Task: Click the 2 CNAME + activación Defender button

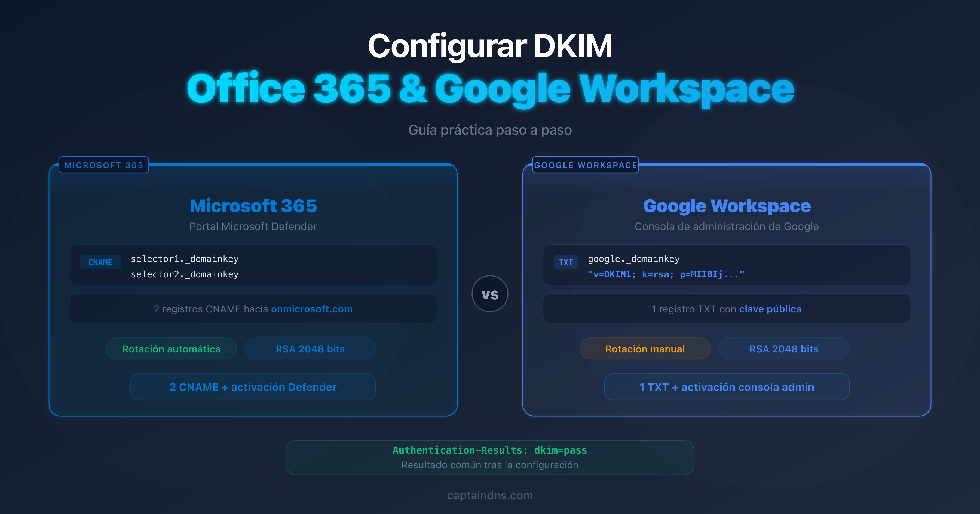Action: click(253, 387)
